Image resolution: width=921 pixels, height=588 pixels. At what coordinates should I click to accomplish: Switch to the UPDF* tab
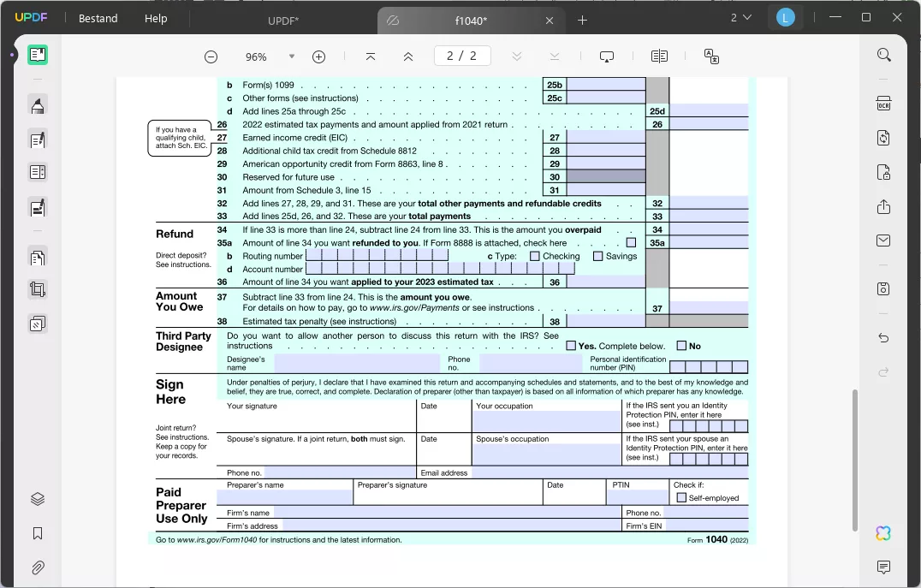click(282, 19)
